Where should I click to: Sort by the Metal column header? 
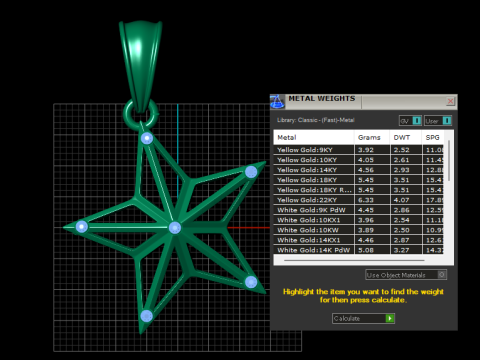314,137
